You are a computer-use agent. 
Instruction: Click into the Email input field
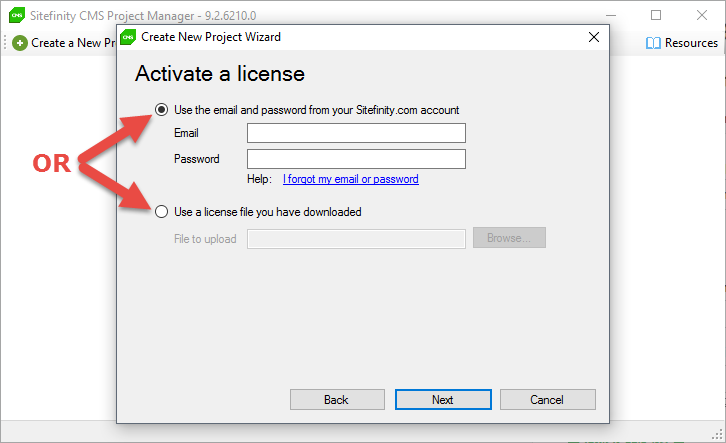click(356, 133)
